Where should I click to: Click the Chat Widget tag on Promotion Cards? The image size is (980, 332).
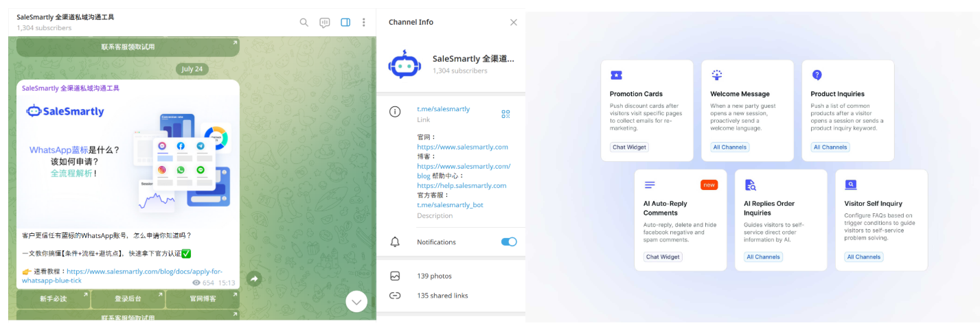point(629,147)
